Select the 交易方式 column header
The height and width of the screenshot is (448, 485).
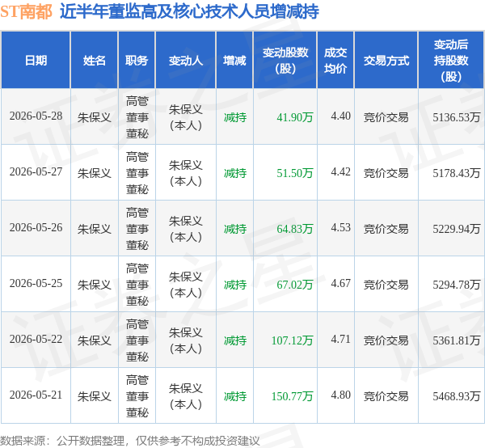tap(386, 61)
